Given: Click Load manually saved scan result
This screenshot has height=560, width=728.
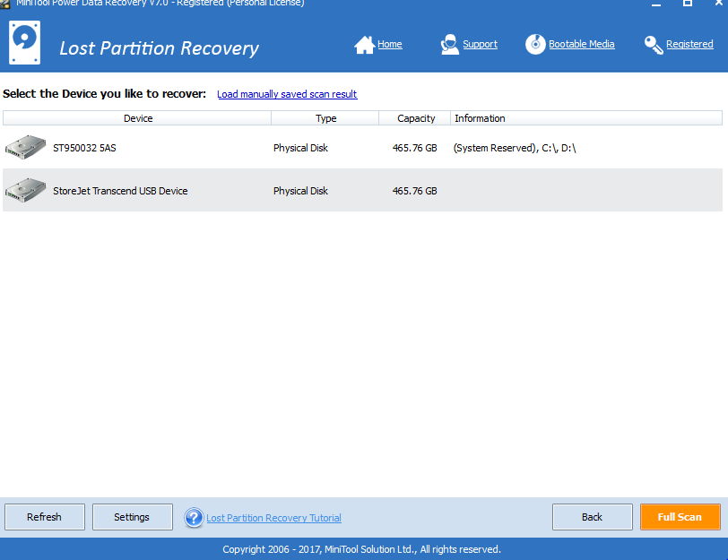Looking at the screenshot, I should [287, 94].
